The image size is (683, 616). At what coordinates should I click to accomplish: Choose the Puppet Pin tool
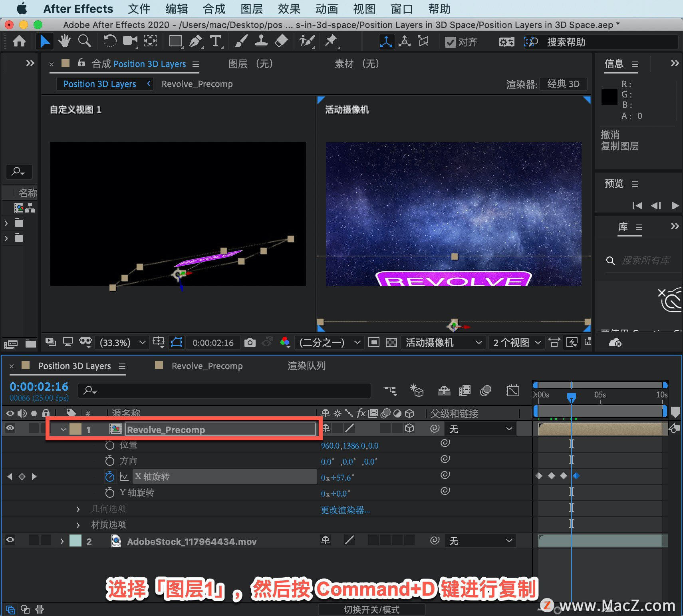[x=331, y=41]
